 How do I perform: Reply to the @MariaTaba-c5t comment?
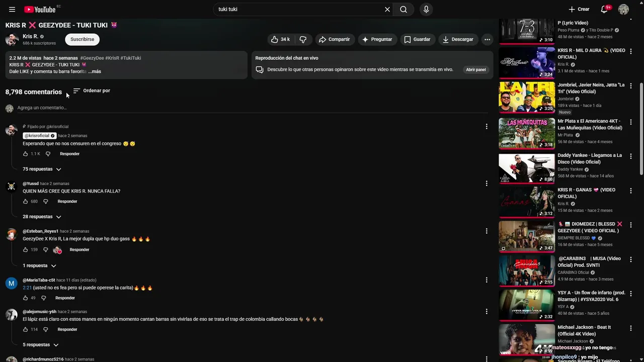click(65, 298)
